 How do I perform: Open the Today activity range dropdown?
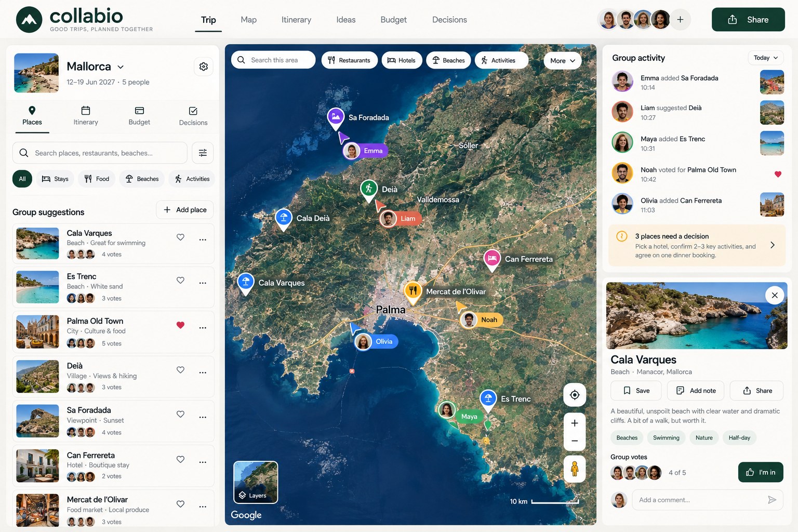(x=765, y=58)
